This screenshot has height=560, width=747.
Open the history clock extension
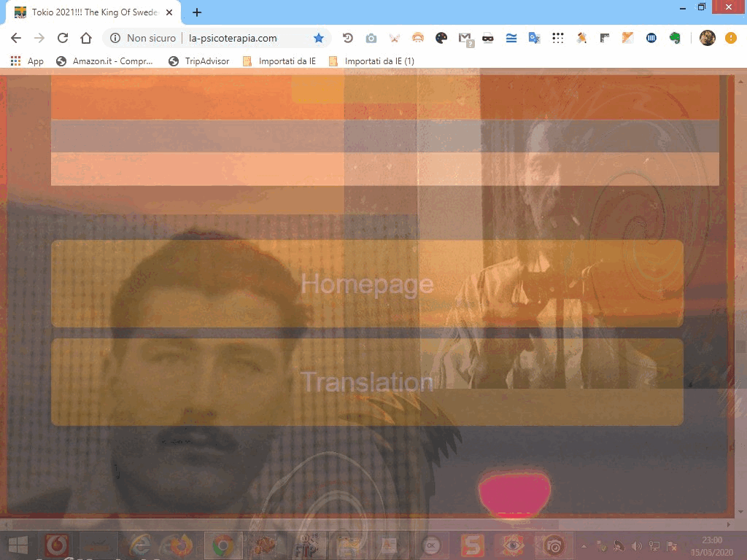348,38
